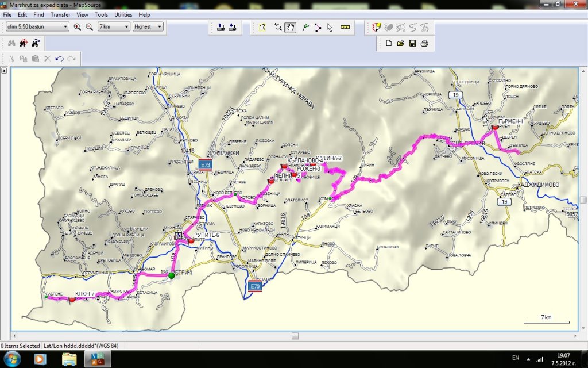Open the View menu
588x368 pixels.
[x=82, y=14]
